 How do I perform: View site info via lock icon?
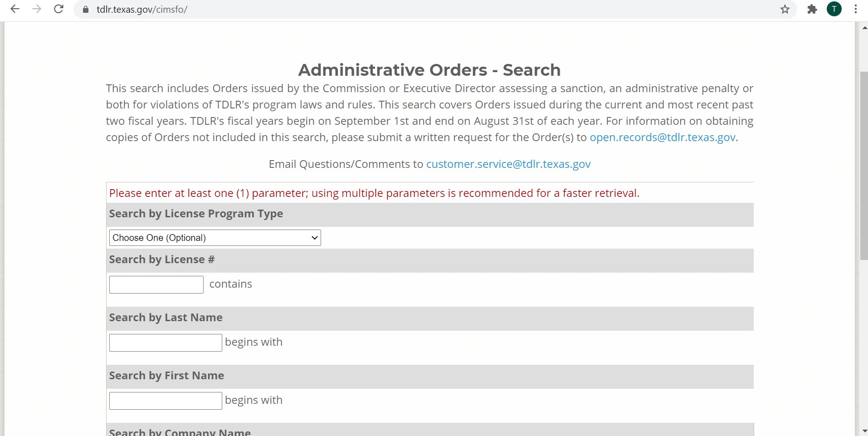coord(86,10)
